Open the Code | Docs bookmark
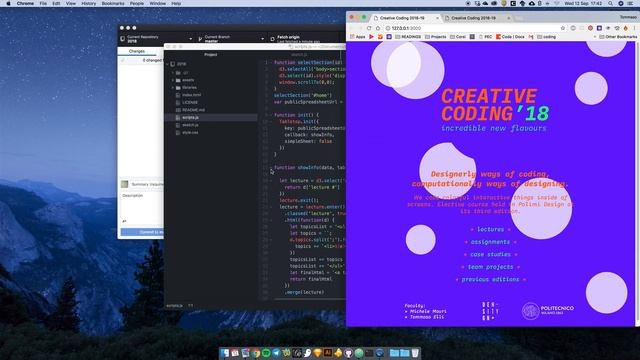Image resolution: width=640 pixels, height=360 pixels. click(510, 37)
